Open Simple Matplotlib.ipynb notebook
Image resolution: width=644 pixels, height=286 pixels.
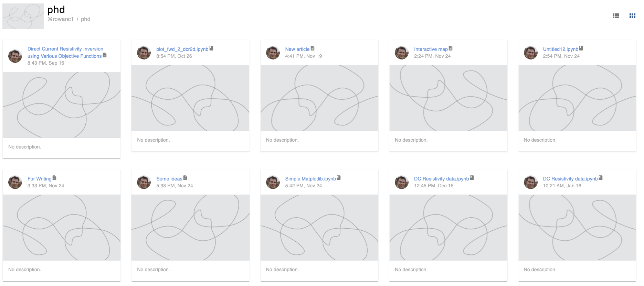(x=310, y=179)
